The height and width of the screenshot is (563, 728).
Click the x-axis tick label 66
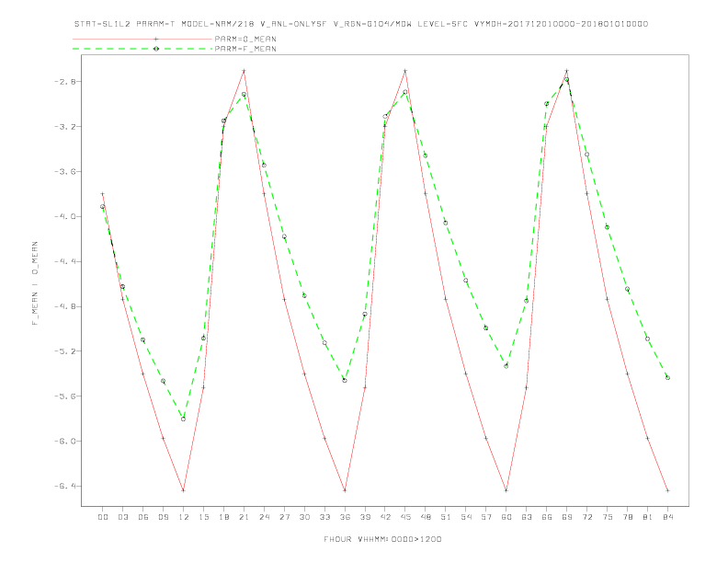click(547, 517)
